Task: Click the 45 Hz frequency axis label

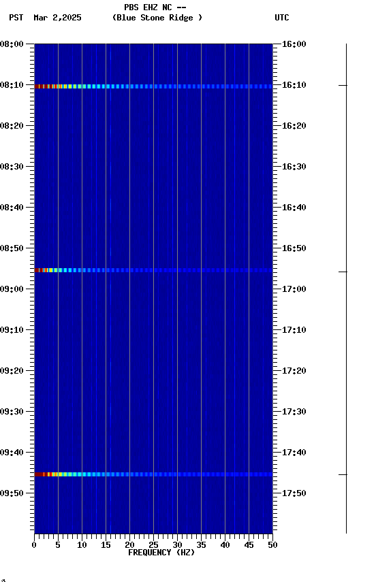Action: coord(249,545)
